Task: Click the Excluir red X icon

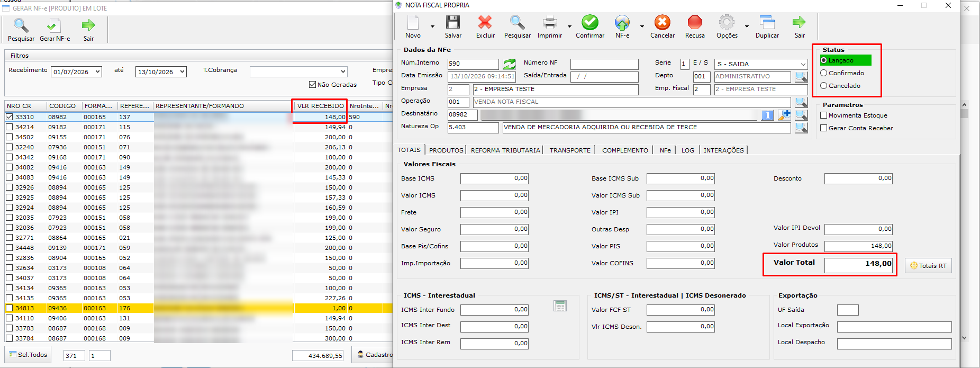Action: coord(485,22)
